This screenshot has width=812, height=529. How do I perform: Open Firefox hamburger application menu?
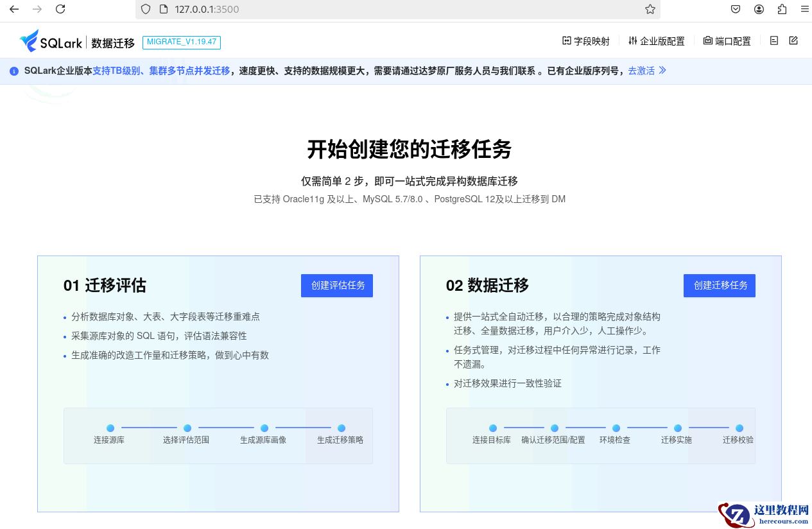click(804, 9)
